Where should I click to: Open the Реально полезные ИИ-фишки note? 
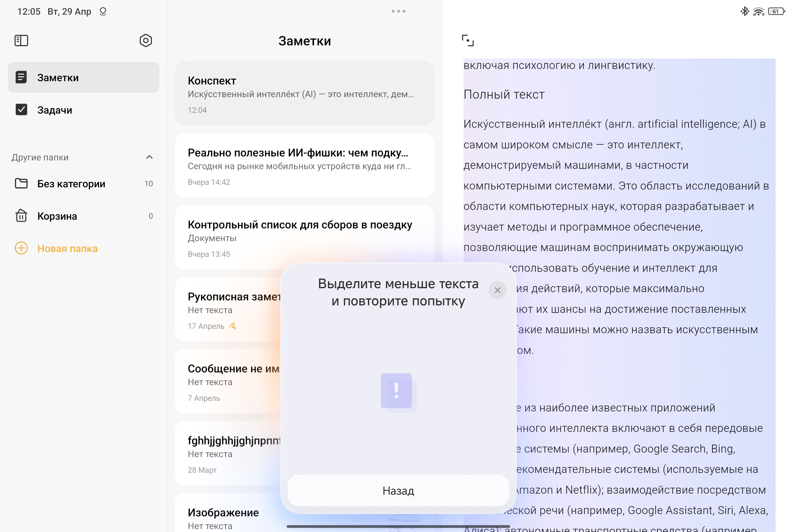[x=304, y=165]
